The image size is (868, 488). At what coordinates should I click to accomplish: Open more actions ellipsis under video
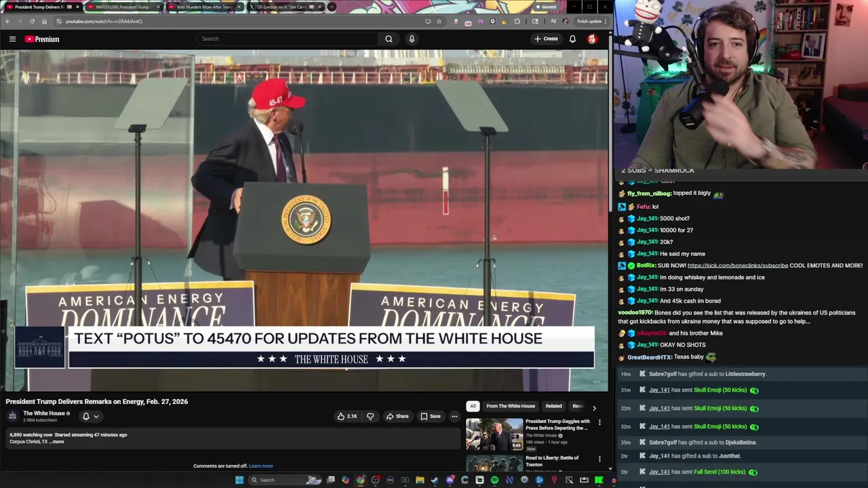pyautogui.click(x=454, y=416)
